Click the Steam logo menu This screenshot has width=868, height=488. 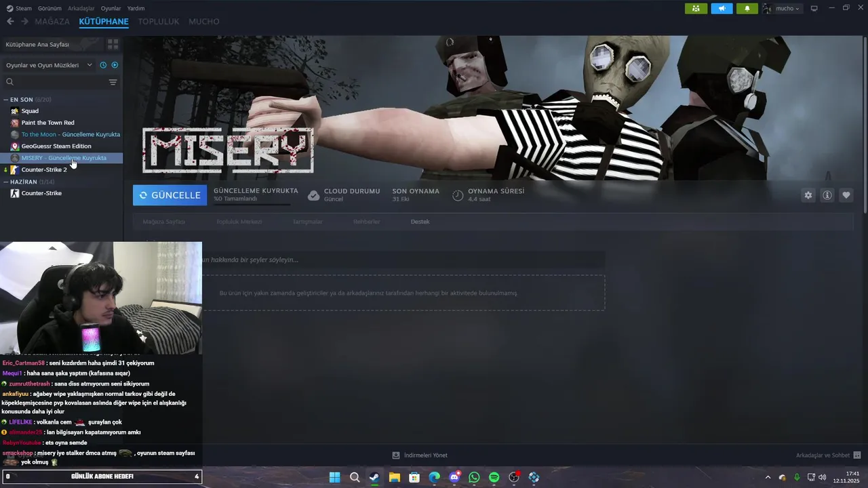(19, 8)
